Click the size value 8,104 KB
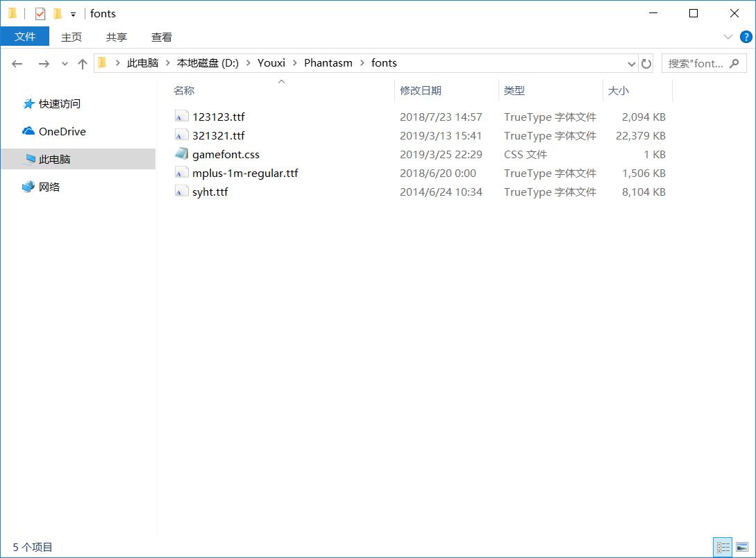Screen dimensions: 756x558 (644, 192)
